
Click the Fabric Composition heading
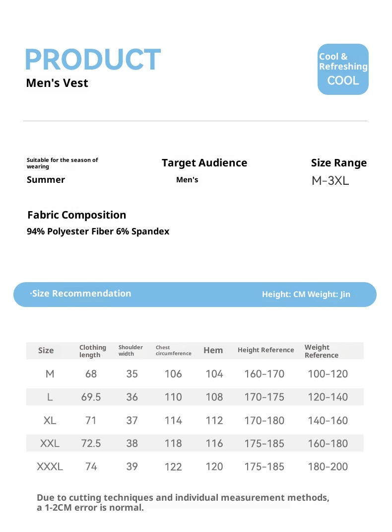(77, 215)
